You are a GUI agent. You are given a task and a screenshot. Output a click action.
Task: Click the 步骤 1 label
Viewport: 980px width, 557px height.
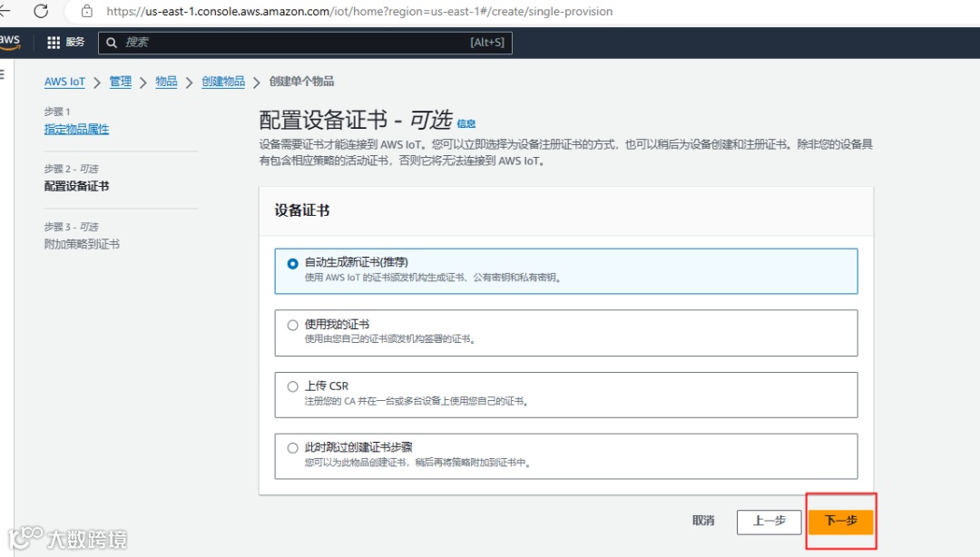(57, 112)
